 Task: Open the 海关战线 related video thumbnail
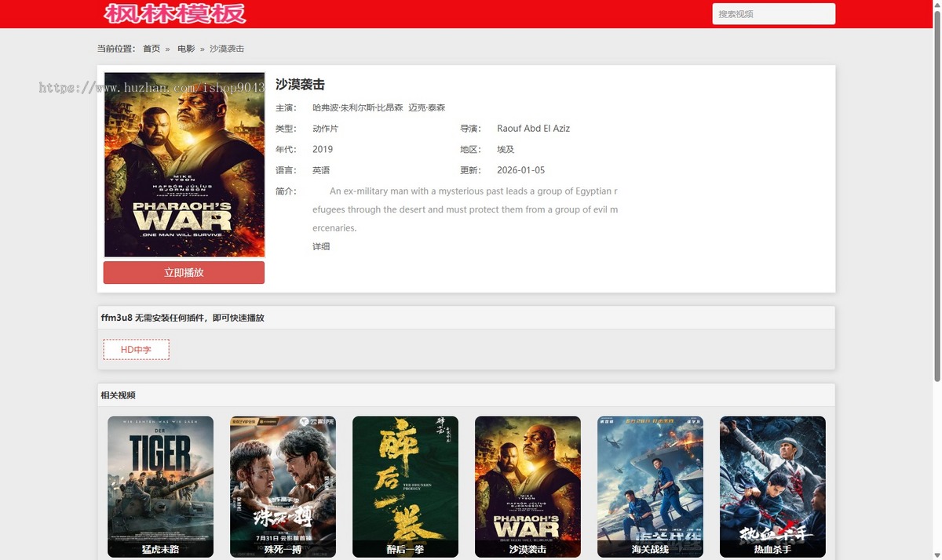(650, 486)
